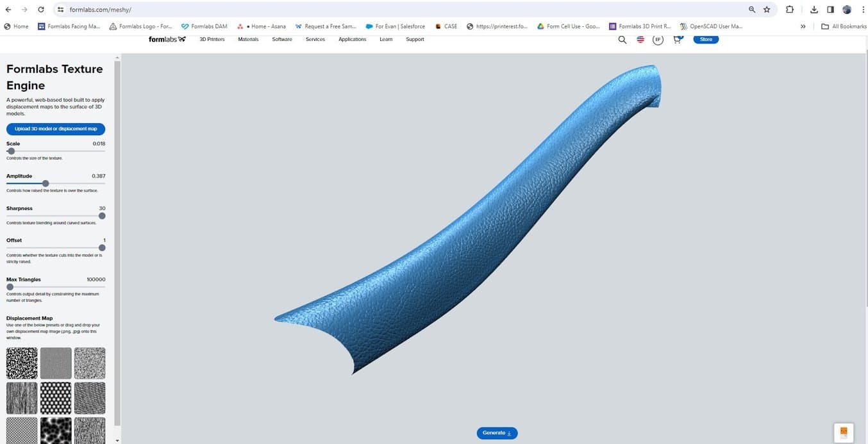Click the blue Store button
The width and height of the screenshot is (868, 444).
click(705, 39)
